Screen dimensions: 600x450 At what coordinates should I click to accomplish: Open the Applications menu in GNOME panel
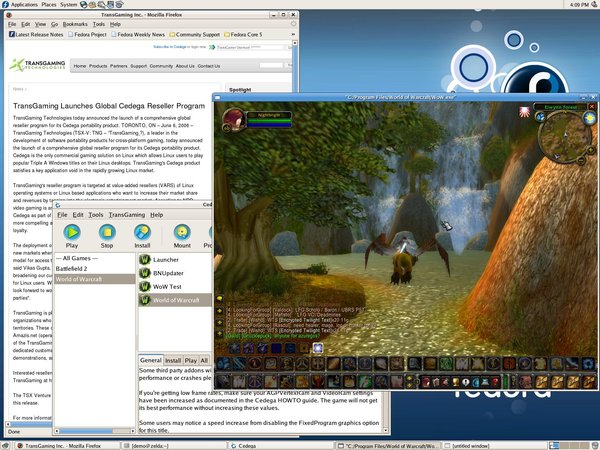24,5
